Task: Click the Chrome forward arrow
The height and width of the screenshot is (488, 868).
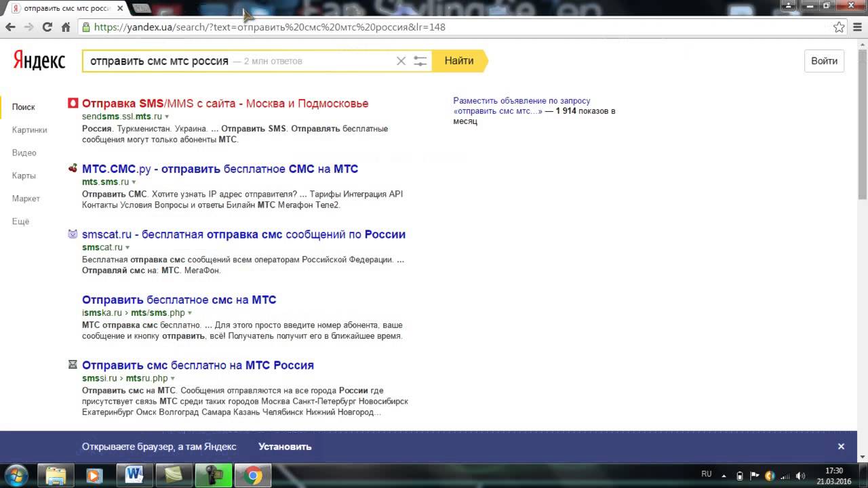Action: point(28,27)
